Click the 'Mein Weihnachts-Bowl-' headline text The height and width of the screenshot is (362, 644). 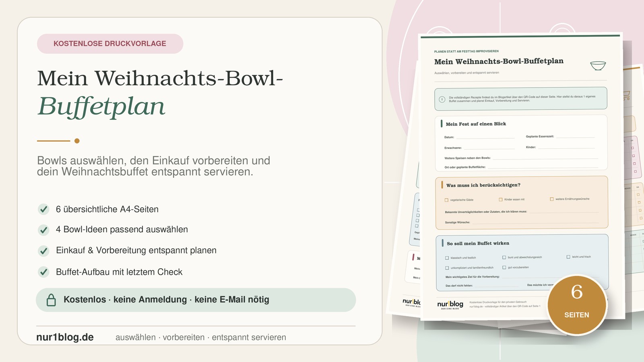[x=160, y=78]
